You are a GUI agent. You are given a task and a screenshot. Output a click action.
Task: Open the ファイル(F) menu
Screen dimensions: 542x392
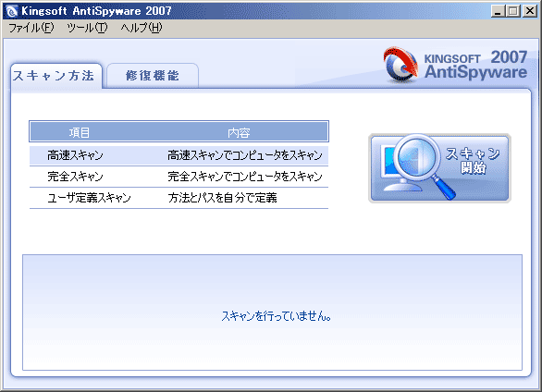tap(31, 28)
